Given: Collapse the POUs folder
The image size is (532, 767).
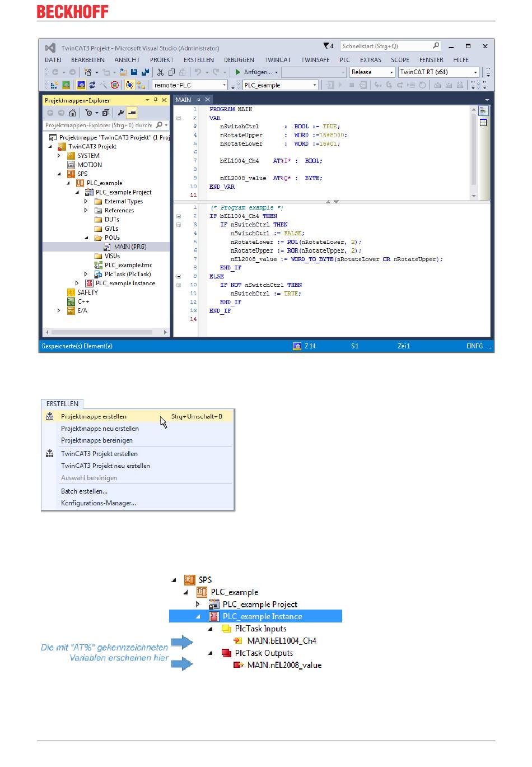Looking at the screenshot, I should pyautogui.click(x=86, y=238).
